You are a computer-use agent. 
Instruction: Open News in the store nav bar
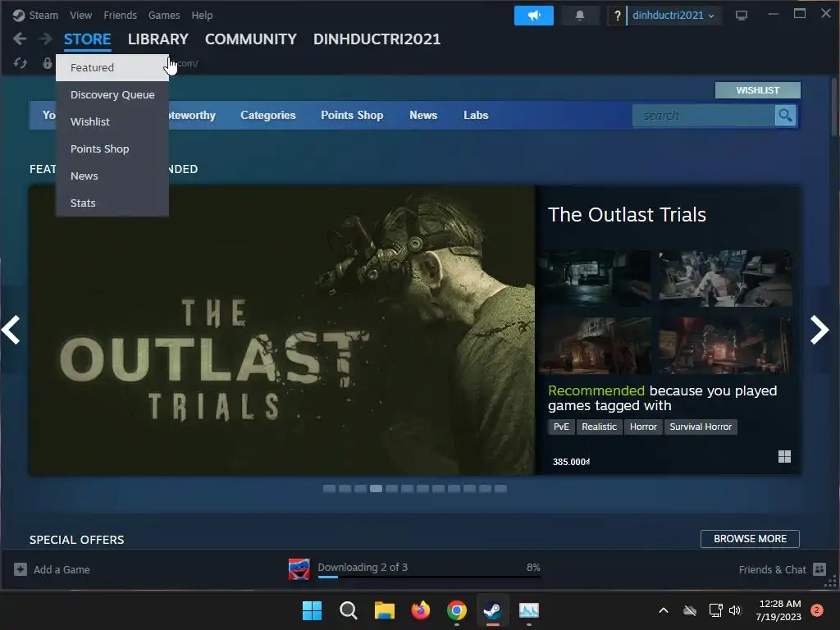point(423,115)
